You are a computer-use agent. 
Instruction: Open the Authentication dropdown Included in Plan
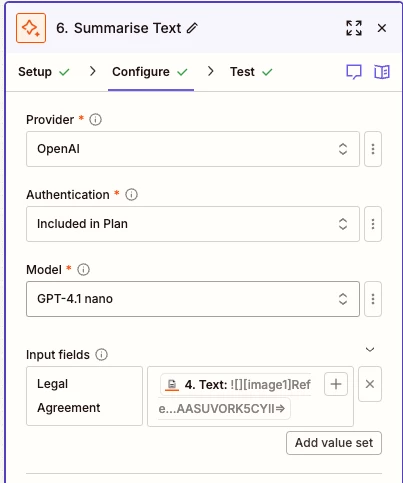(193, 224)
